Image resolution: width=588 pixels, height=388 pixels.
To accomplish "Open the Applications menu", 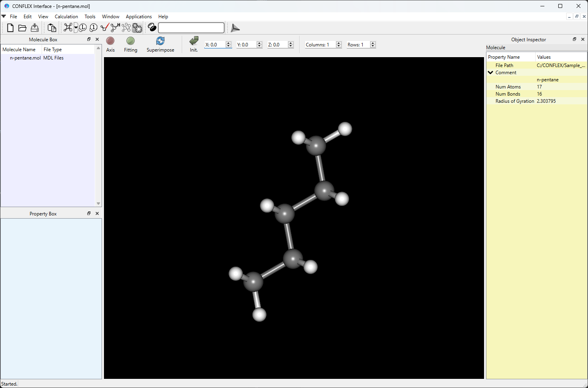I will [138, 16].
